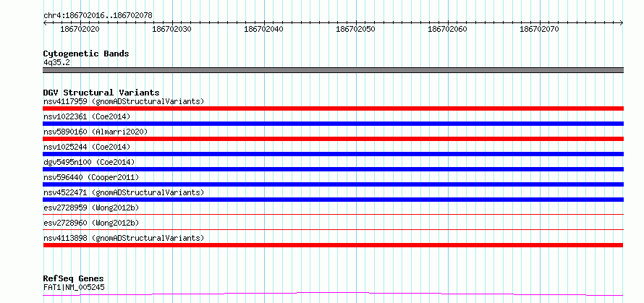644x303 pixels.
Task: Click the nsv4117959 gnomADStructuralVariants label
Action: click(x=124, y=101)
